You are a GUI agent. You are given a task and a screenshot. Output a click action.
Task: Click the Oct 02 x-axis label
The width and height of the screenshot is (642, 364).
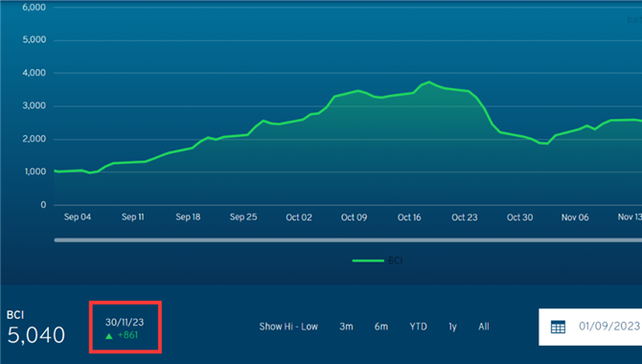pos(299,217)
